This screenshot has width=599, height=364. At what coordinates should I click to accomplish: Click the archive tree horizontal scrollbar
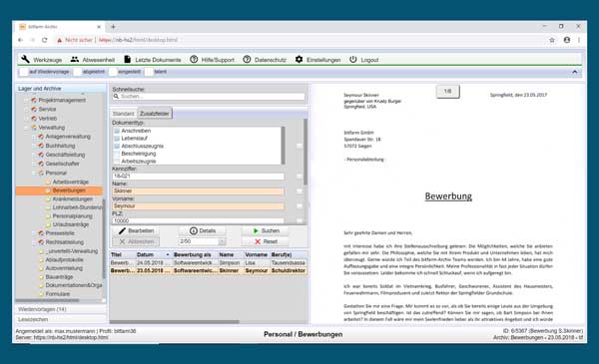47,300
